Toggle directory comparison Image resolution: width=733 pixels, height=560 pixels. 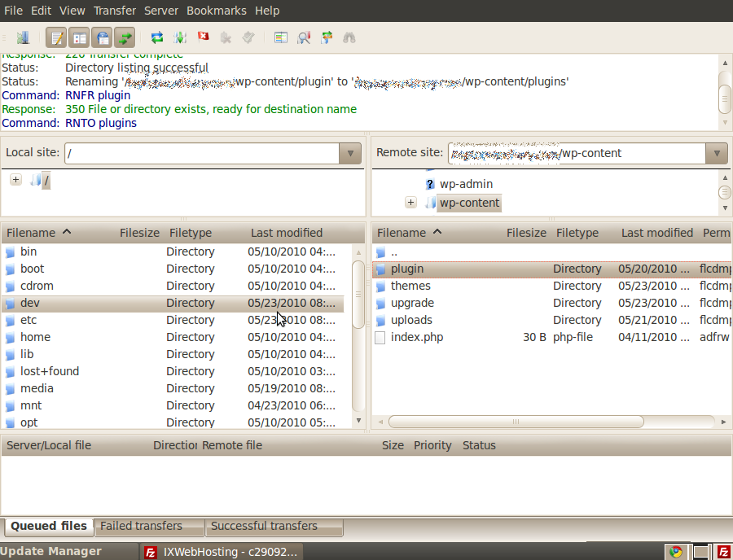pos(304,37)
